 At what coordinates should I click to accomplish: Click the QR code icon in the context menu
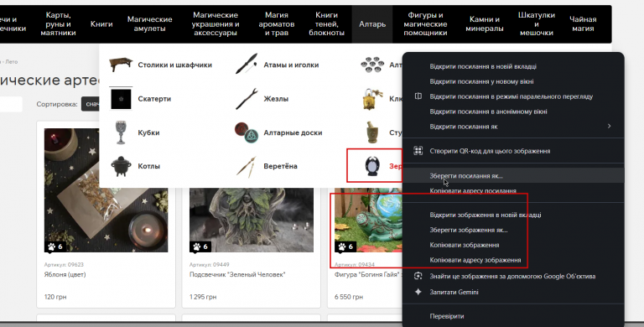coord(418,151)
